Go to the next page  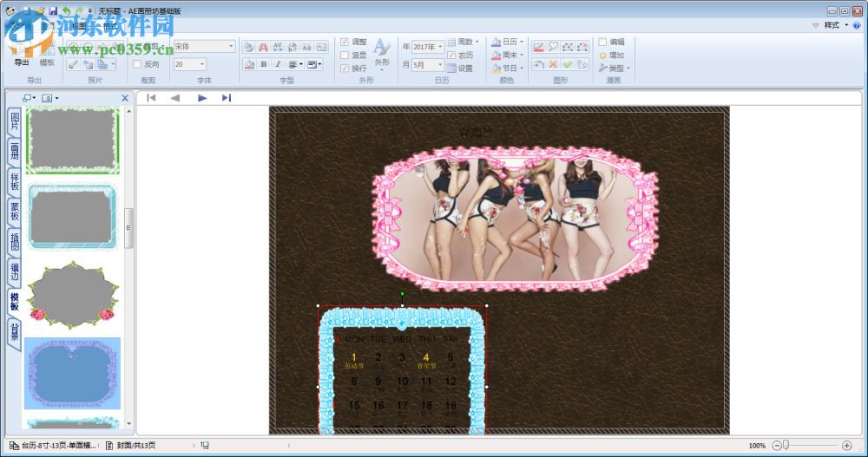coord(202,98)
